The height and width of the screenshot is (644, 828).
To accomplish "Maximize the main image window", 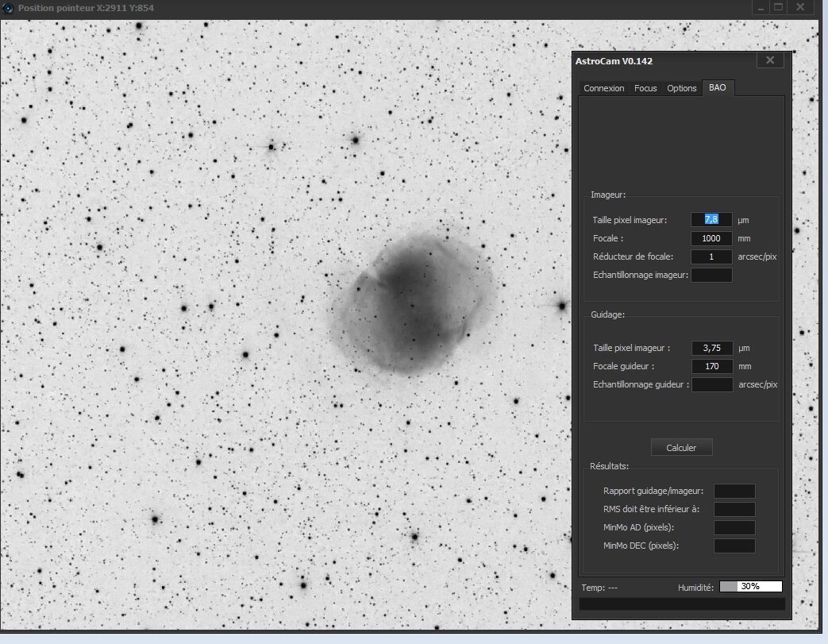I will [779, 7].
